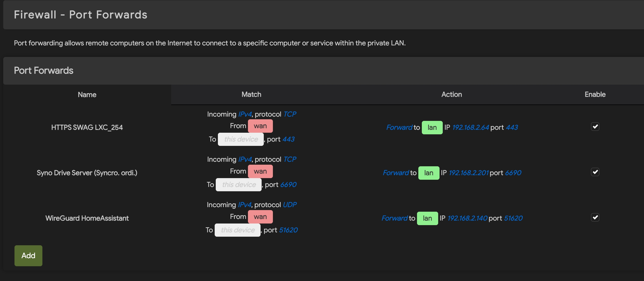Click IP 192.168.2.201 in Syno Drive action

coord(469,173)
